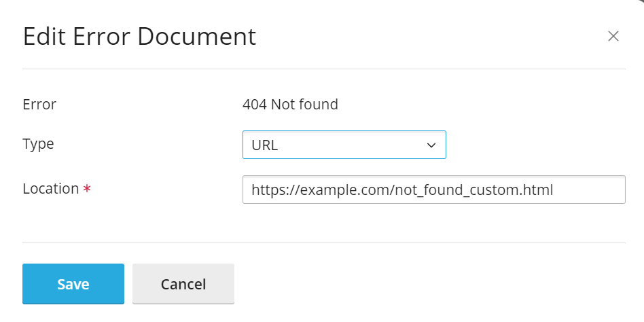Close the Edit Error Document dialog
This screenshot has height=322, width=644.
tap(613, 37)
